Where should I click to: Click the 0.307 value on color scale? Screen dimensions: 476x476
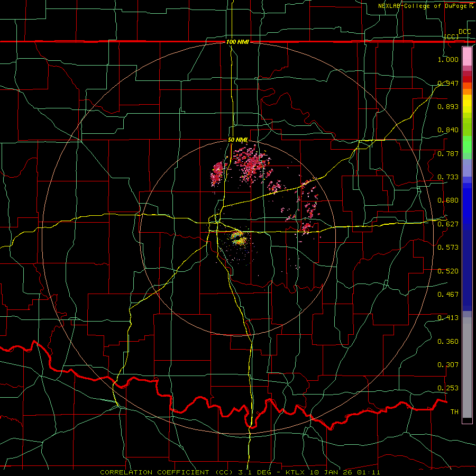click(x=448, y=364)
